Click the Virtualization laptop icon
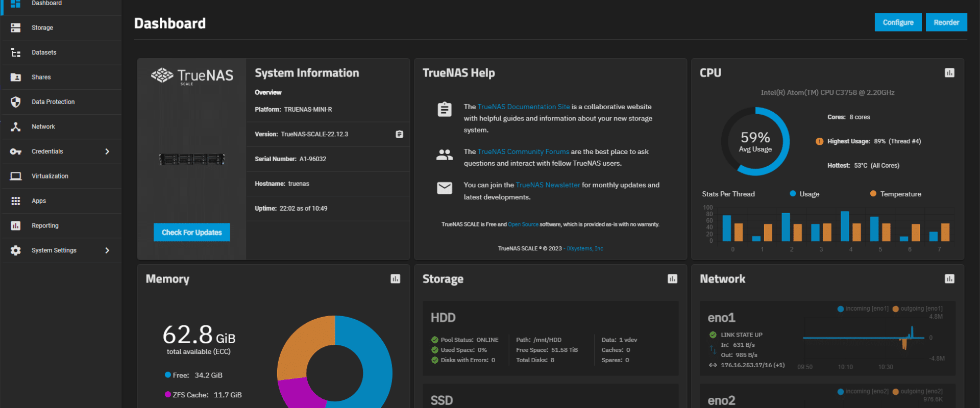Screen dimensions: 980x408 click(x=16, y=176)
